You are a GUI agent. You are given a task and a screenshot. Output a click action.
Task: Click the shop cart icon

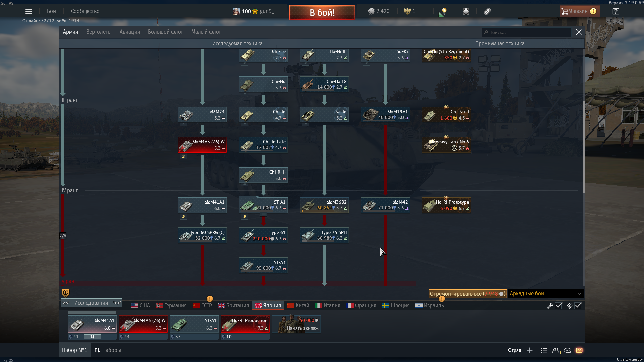[x=565, y=11]
